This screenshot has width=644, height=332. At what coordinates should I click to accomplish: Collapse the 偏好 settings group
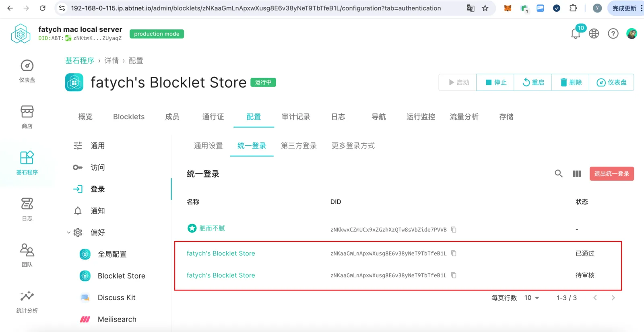click(68, 233)
